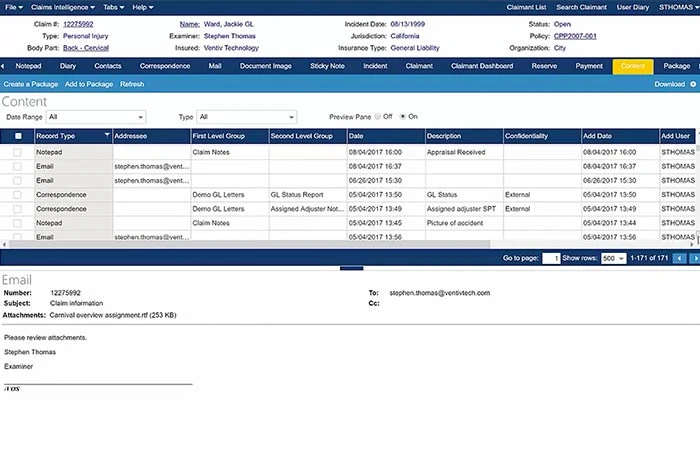
Task: Check the Appraisal Received row checkbox
Action: pos(17,151)
